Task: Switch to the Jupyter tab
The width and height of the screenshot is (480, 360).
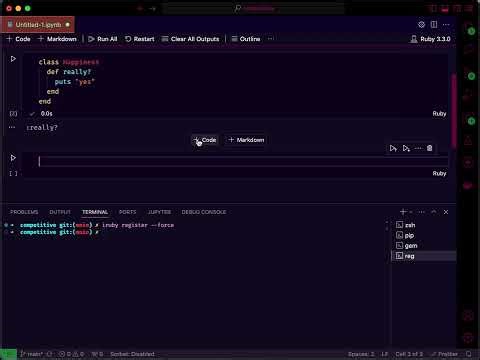Action: [159, 212]
